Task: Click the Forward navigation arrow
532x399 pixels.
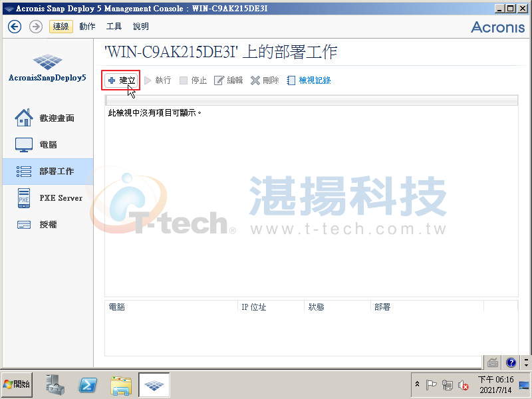Action: click(x=36, y=27)
